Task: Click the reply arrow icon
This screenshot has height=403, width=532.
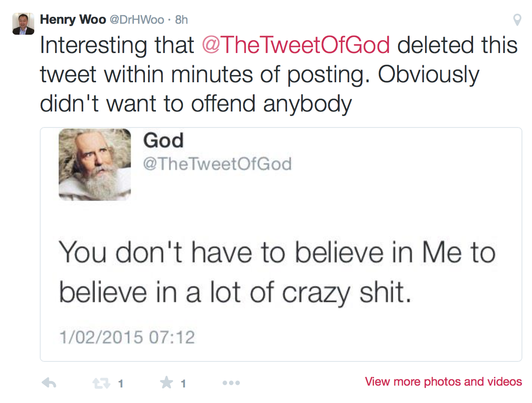Action: click(x=48, y=383)
